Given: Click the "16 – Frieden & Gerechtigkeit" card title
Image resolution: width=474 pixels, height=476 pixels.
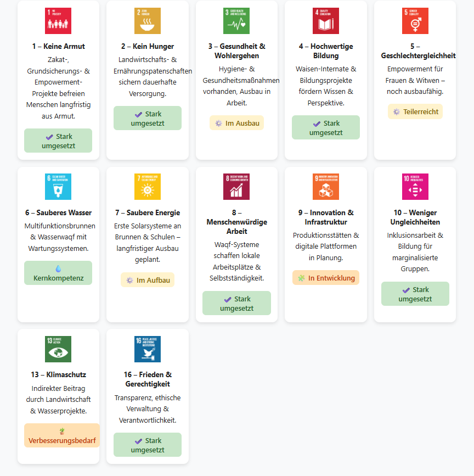Looking at the screenshot, I should (148, 379).
